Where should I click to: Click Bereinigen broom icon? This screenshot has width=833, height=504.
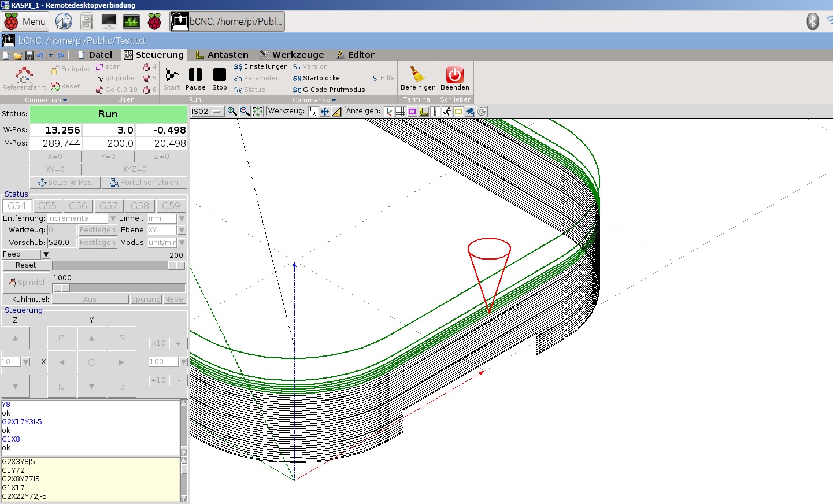(x=418, y=79)
